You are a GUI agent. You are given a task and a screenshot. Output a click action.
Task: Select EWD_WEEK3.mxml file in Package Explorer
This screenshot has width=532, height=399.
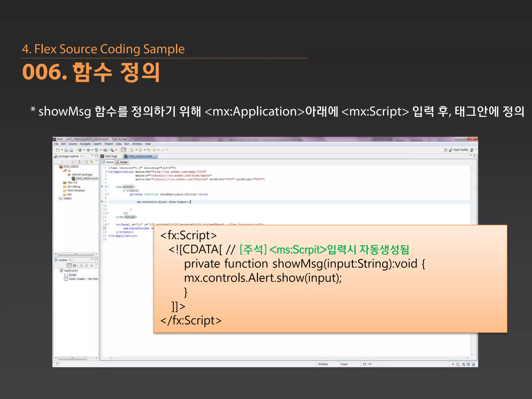tap(85, 178)
